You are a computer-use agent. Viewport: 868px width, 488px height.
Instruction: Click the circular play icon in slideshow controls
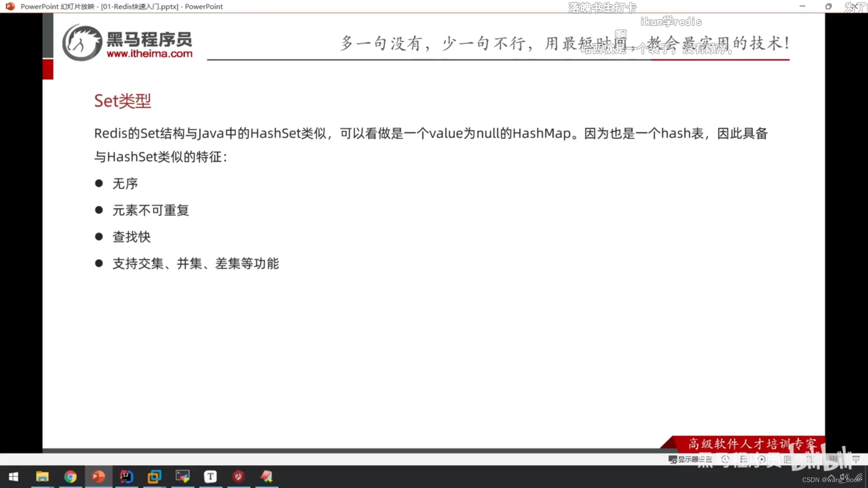[761, 460]
